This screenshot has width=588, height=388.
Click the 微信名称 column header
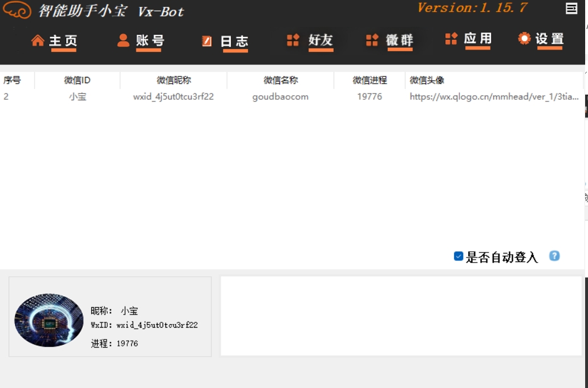[x=281, y=80]
